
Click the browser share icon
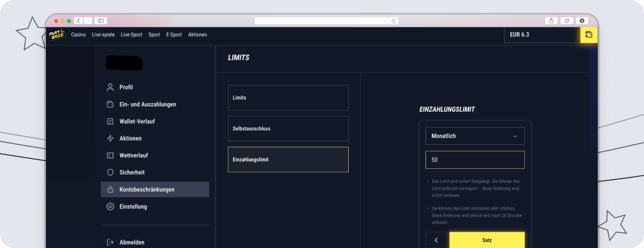tap(551, 20)
